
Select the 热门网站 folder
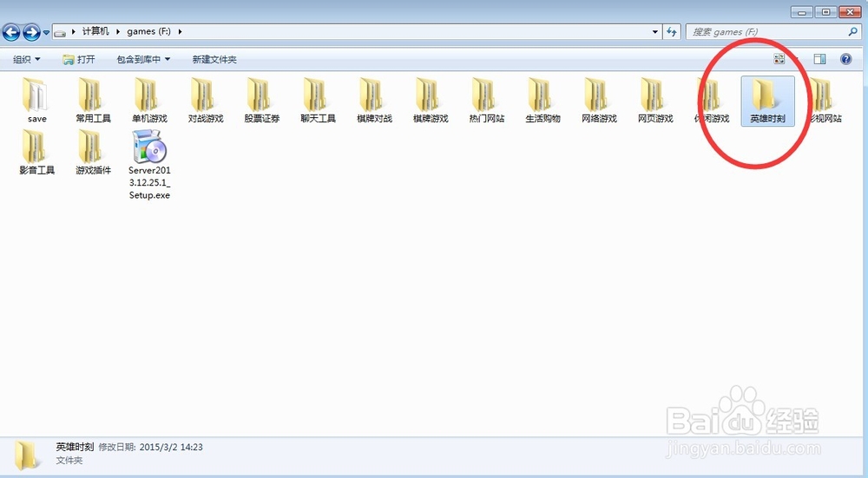click(487, 101)
